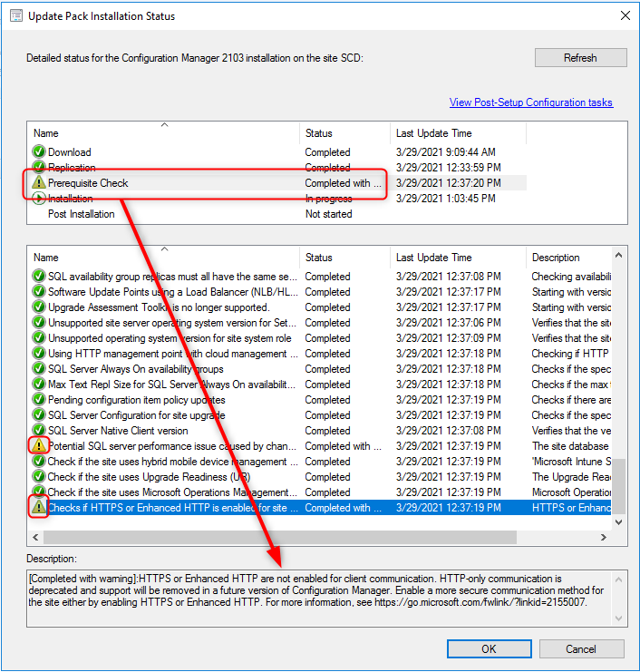Select the Download row name

70,152
